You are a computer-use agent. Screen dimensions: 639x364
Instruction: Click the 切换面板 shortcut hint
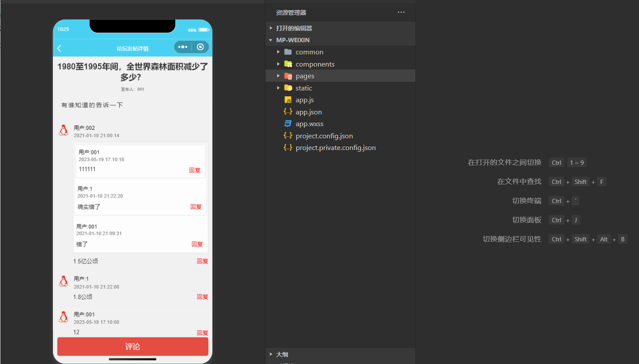click(527, 220)
